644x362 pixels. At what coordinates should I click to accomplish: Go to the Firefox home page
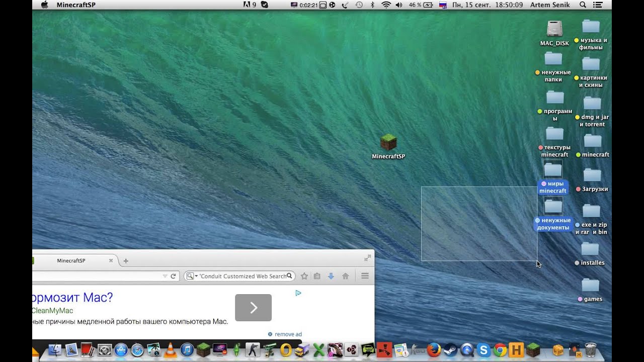pos(345,276)
